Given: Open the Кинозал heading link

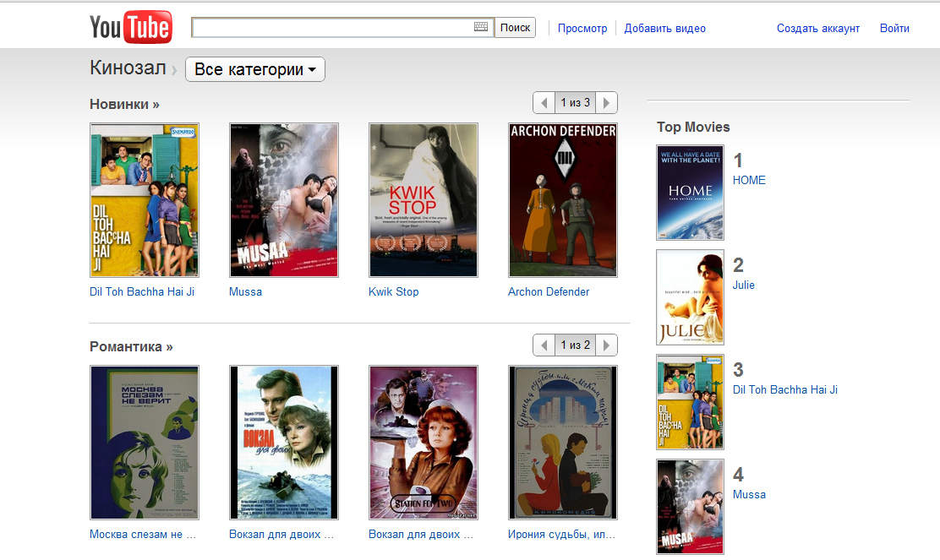Looking at the screenshot, I should [128, 68].
